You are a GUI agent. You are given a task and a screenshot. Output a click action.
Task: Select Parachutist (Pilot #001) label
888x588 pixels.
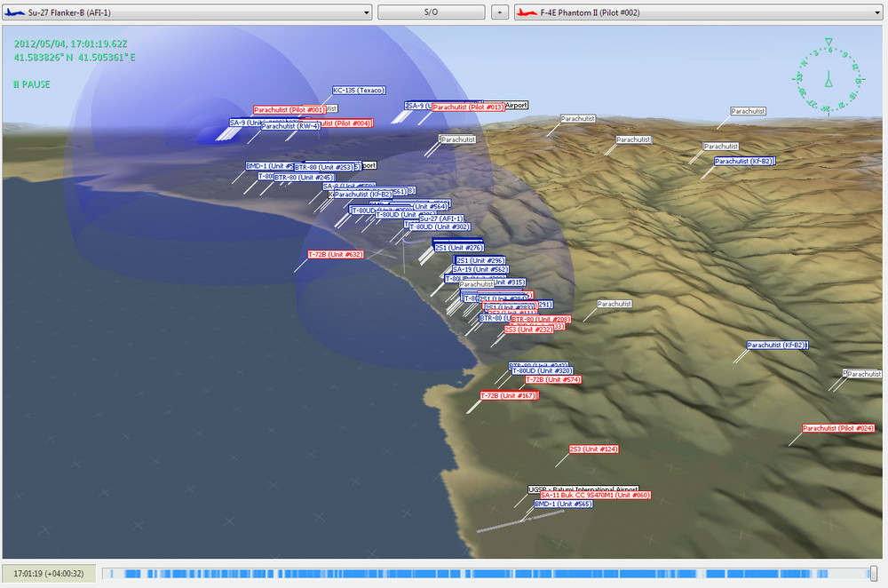tap(289, 110)
